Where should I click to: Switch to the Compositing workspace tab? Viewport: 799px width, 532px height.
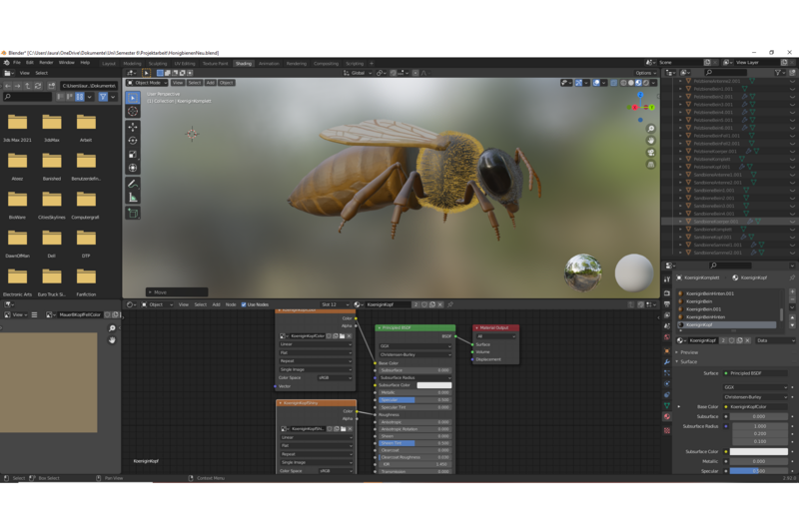click(x=326, y=63)
